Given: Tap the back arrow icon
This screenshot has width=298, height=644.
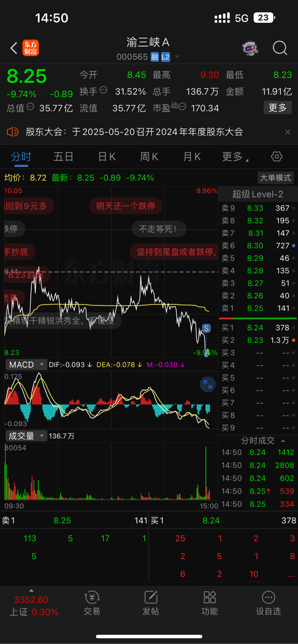Looking at the screenshot, I should click(14, 48).
